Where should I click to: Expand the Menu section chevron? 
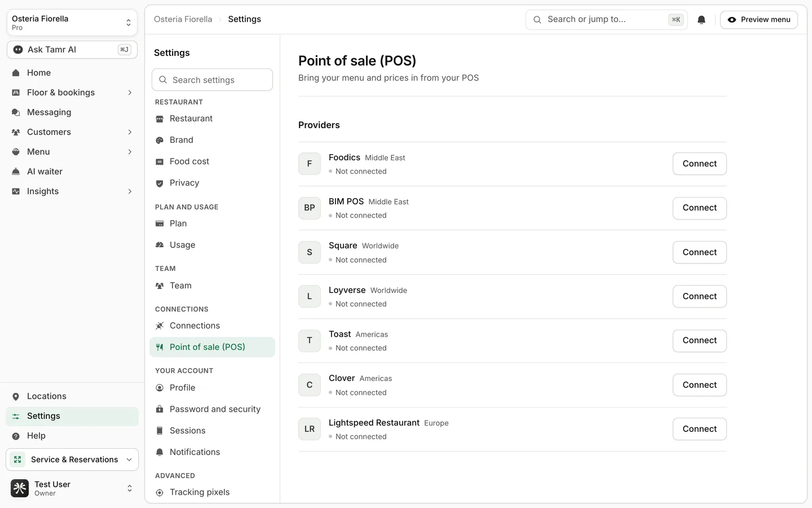130,152
